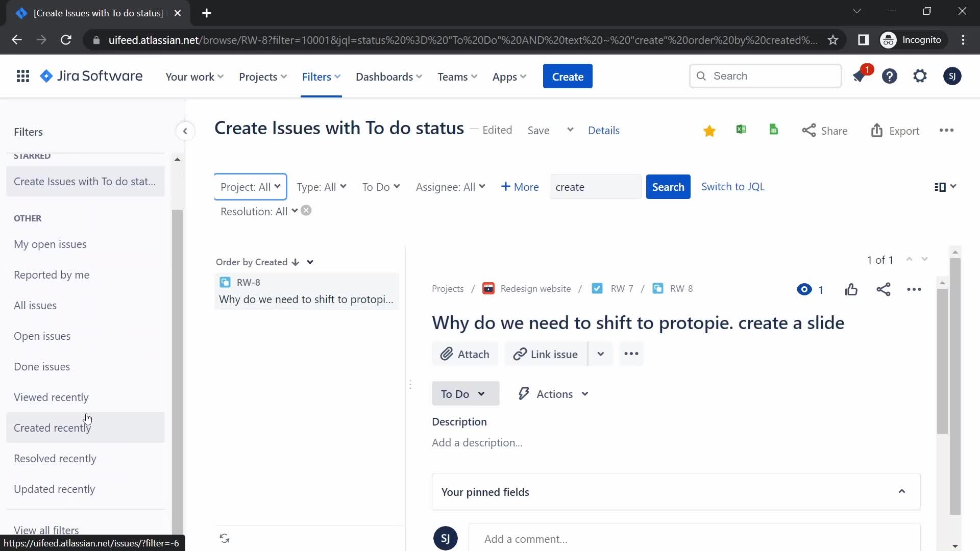Focus the top Search box
This screenshot has height=551, width=980.
coord(765,76)
